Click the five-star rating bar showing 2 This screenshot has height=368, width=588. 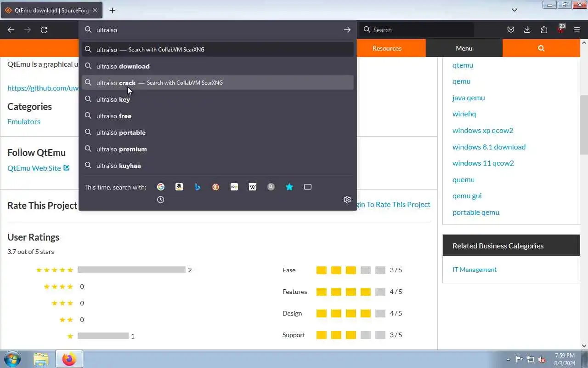[x=131, y=270]
